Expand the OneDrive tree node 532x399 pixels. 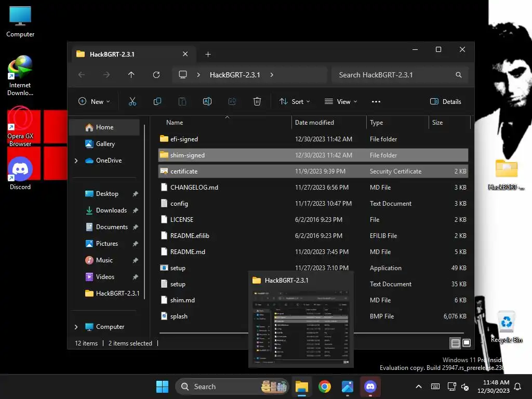click(76, 161)
